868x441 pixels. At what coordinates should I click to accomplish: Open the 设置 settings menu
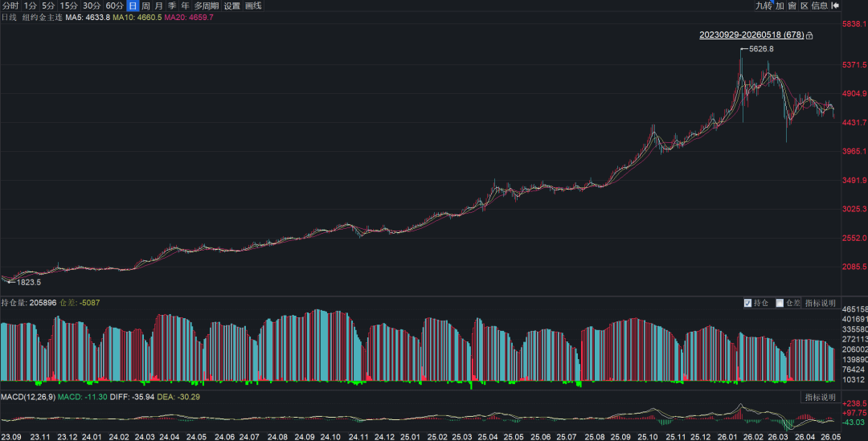pyautogui.click(x=232, y=6)
